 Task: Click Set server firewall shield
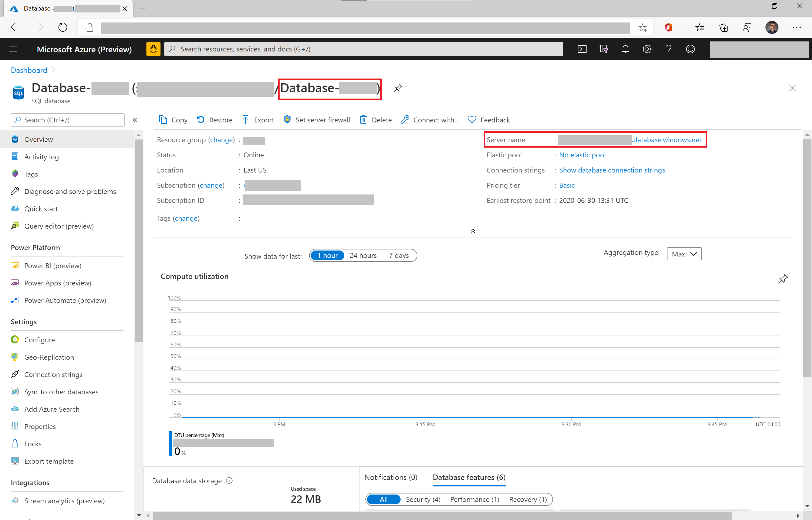tap(287, 120)
